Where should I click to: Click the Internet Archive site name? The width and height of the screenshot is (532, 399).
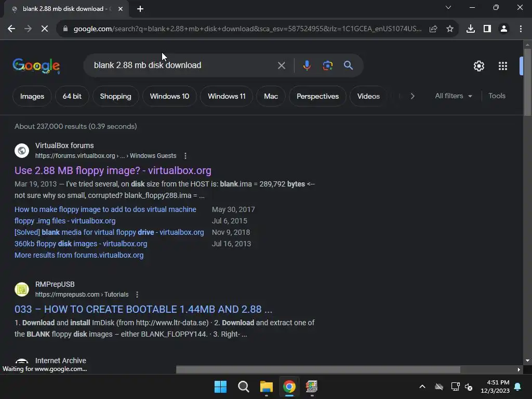[61, 361]
